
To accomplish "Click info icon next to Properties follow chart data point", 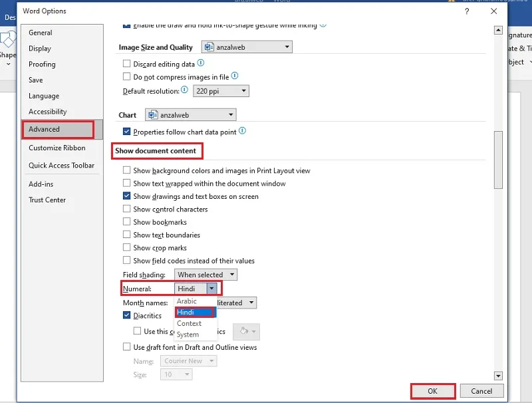I will point(242,130).
